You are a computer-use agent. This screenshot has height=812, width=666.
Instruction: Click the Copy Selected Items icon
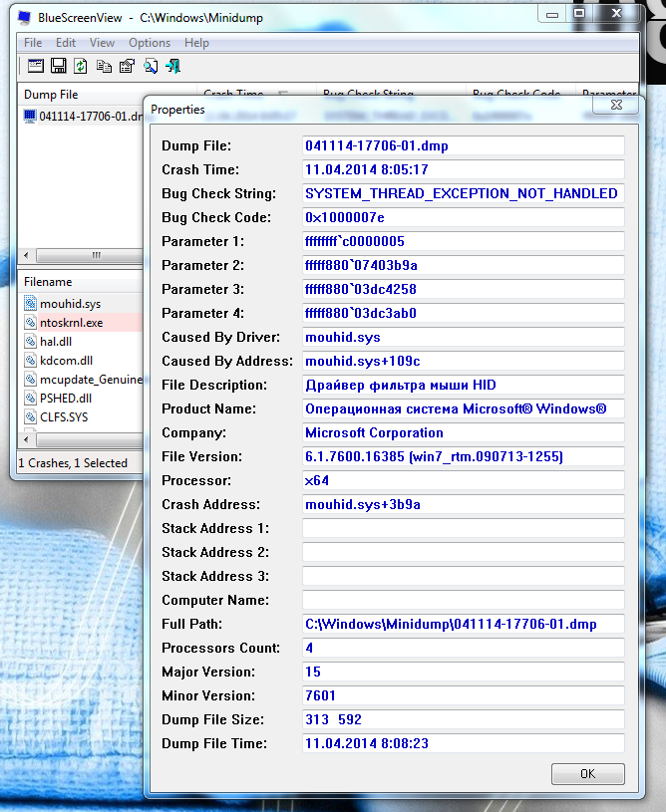104,67
